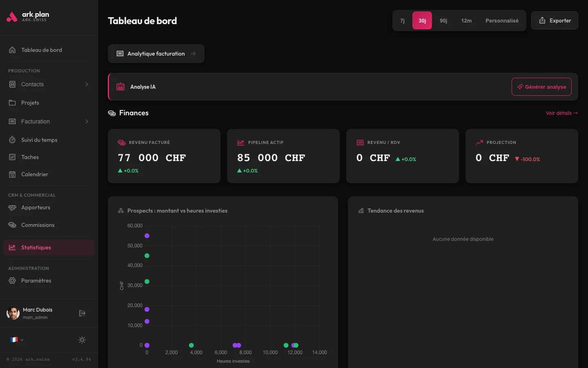Image resolution: width=588 pixels, height=368 pixels.
Task: Toggle light mode with the sun icon
Action: [82, 340]
